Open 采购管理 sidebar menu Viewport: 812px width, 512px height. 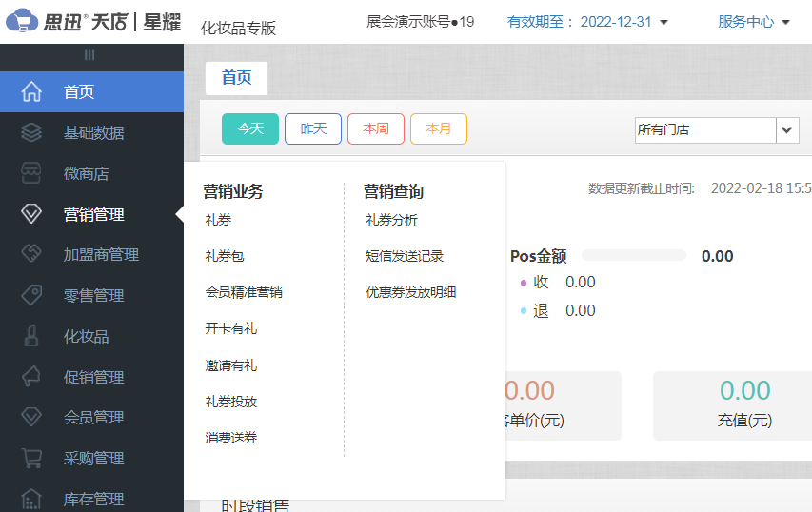click(91, 458)
